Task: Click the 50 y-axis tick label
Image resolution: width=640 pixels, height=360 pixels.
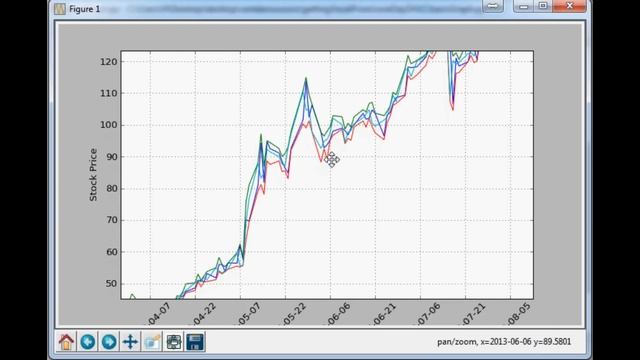Action: pos(111,284)
